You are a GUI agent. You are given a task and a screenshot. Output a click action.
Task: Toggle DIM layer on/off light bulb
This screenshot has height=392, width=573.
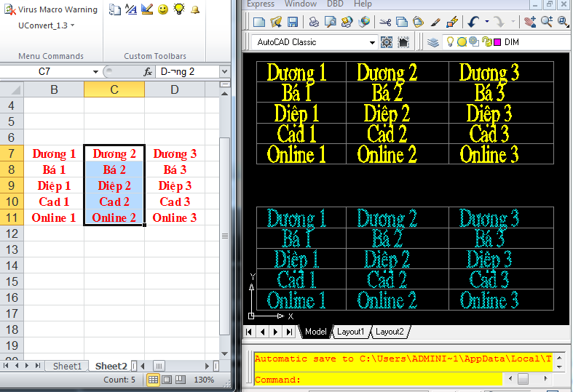(450, 42)
